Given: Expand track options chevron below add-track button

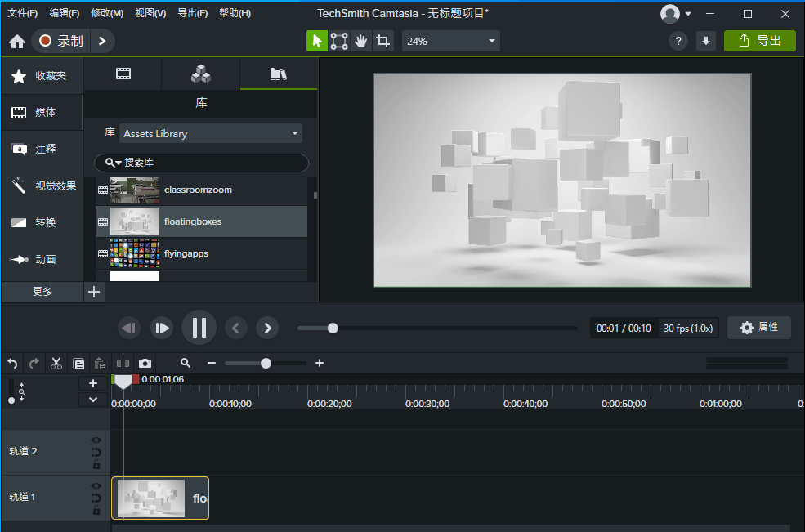Looking at the screenshot, I should (x=93, y=400).
